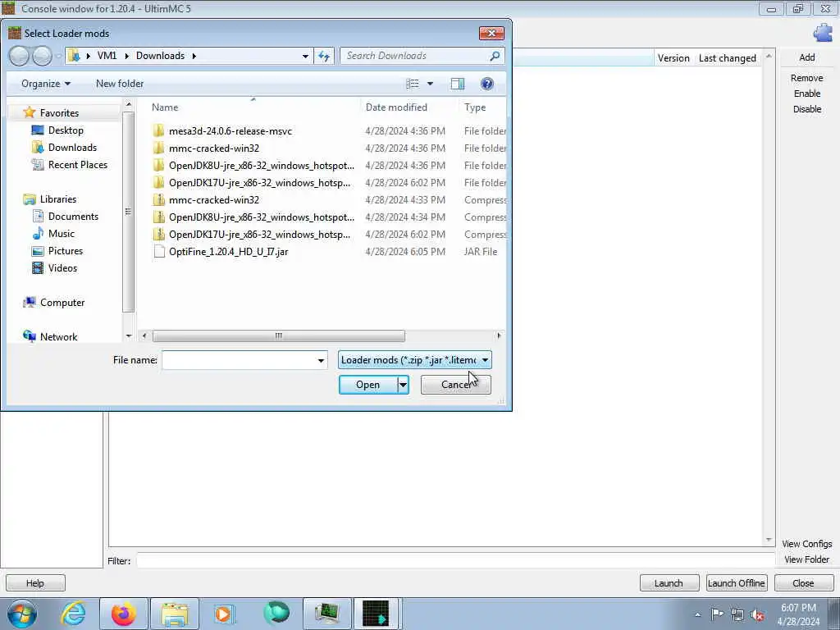Click the Desktop icon under Favorites
Viewport: 840px width, 630px height.
pos(38,130)
